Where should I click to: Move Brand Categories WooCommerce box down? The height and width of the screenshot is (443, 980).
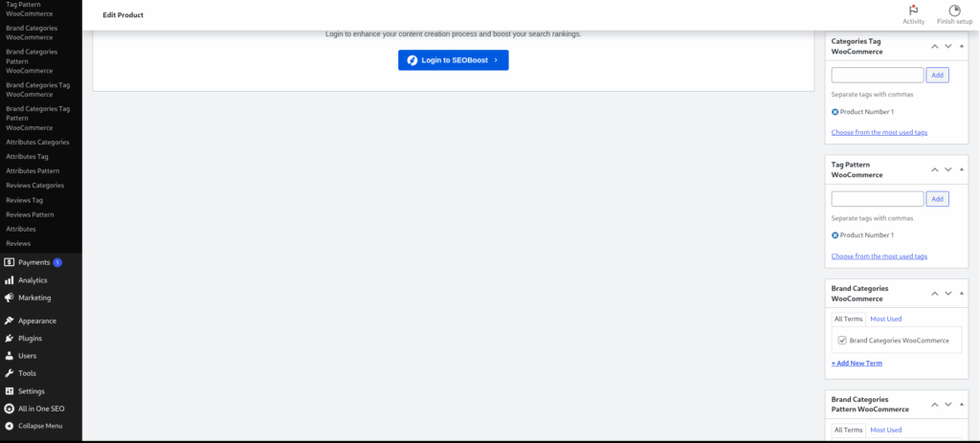pyautogui.click(x=948, y=294)
